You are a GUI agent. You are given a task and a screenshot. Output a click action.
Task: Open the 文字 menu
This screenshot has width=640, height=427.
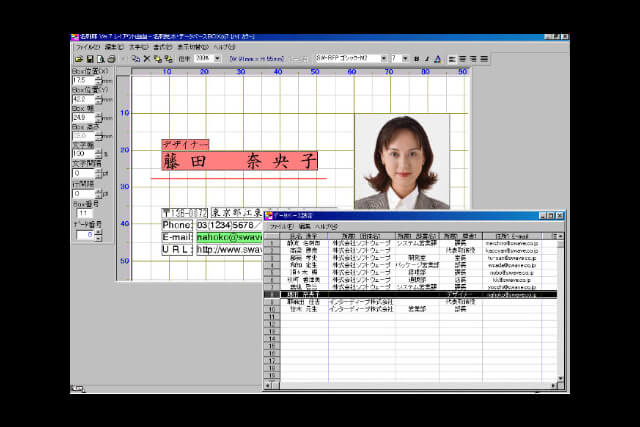pos(138,47)
